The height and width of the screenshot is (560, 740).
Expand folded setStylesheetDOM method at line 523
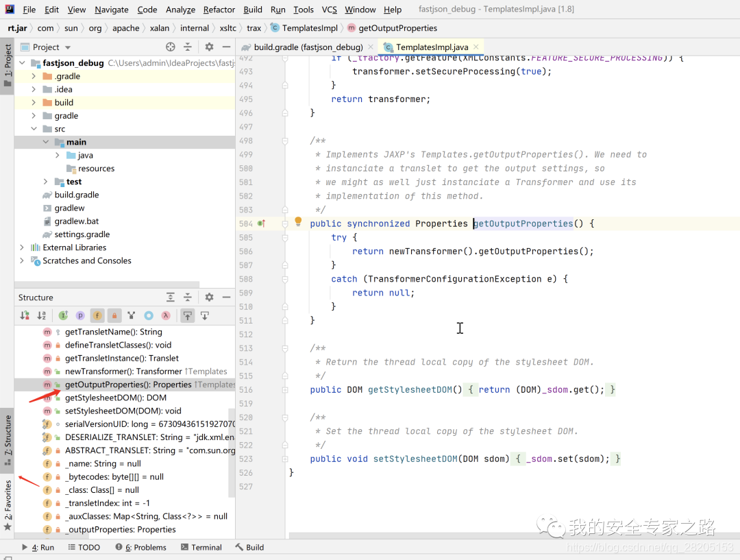pos(285,459)
